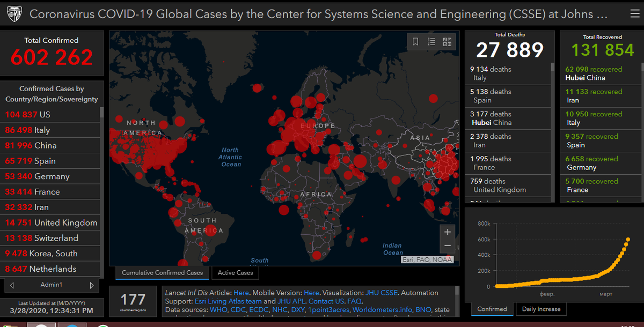
Task: Switch to Active Cases tab
Action: [x=235, y=273]
